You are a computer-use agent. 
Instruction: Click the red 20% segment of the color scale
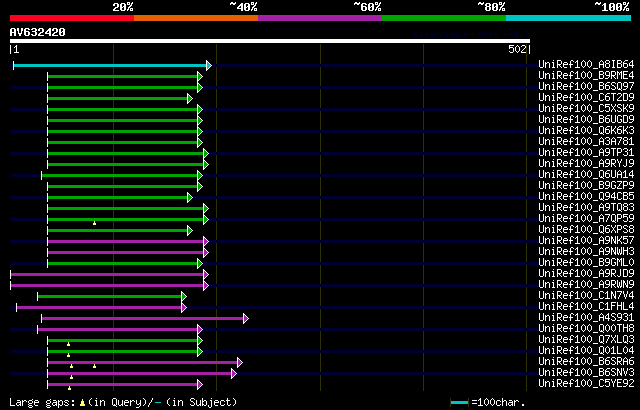point(72,18)
